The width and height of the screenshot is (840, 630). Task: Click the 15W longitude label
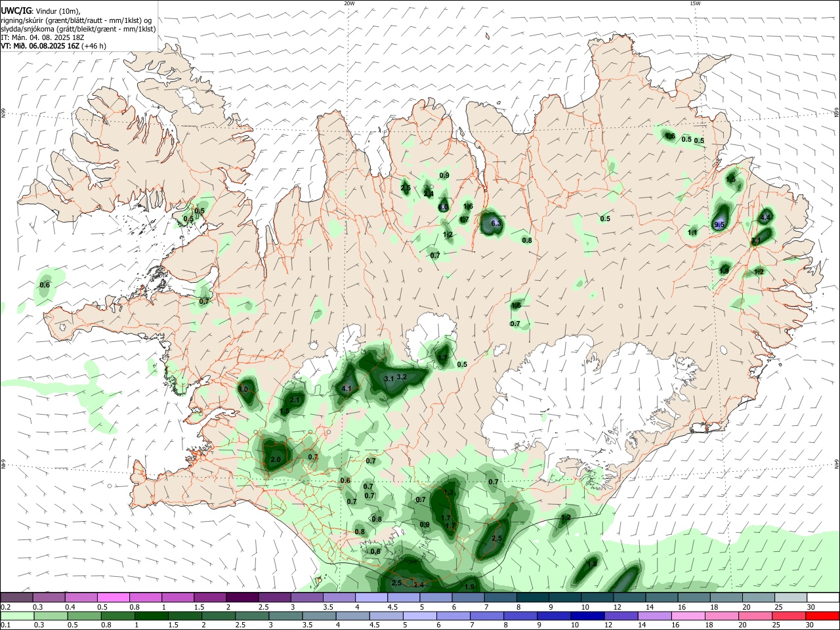[695, 3]
